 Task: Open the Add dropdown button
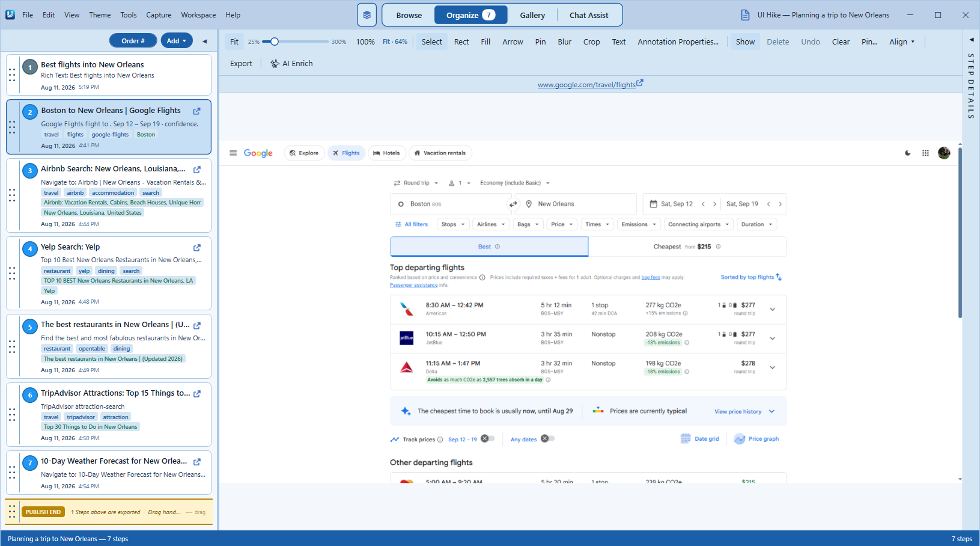(x=177, y=41)
